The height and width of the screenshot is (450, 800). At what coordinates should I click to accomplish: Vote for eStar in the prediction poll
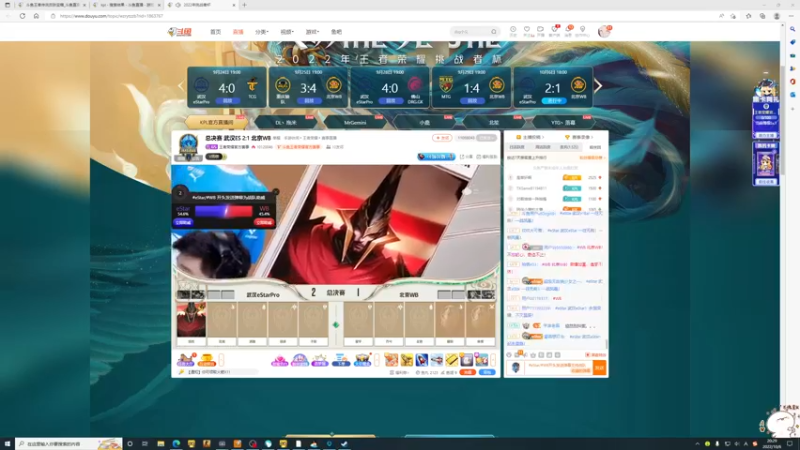(183, 222)
